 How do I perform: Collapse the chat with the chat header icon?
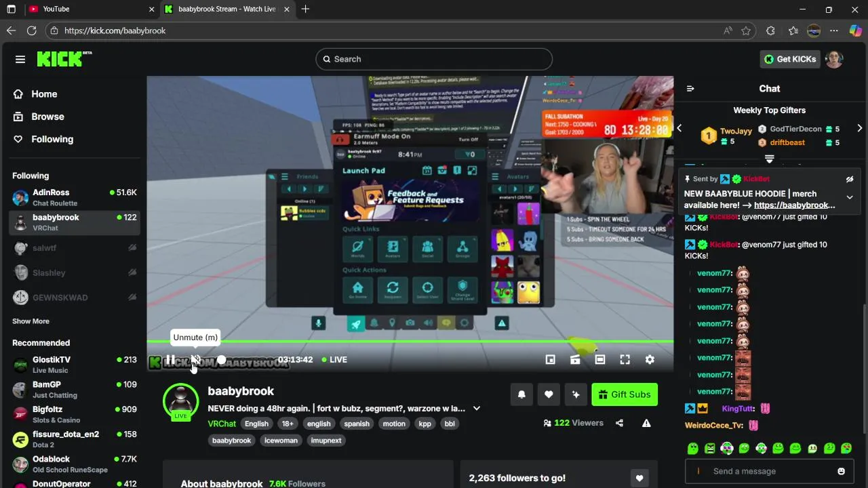pyautogui.click(x=690, y=89)
